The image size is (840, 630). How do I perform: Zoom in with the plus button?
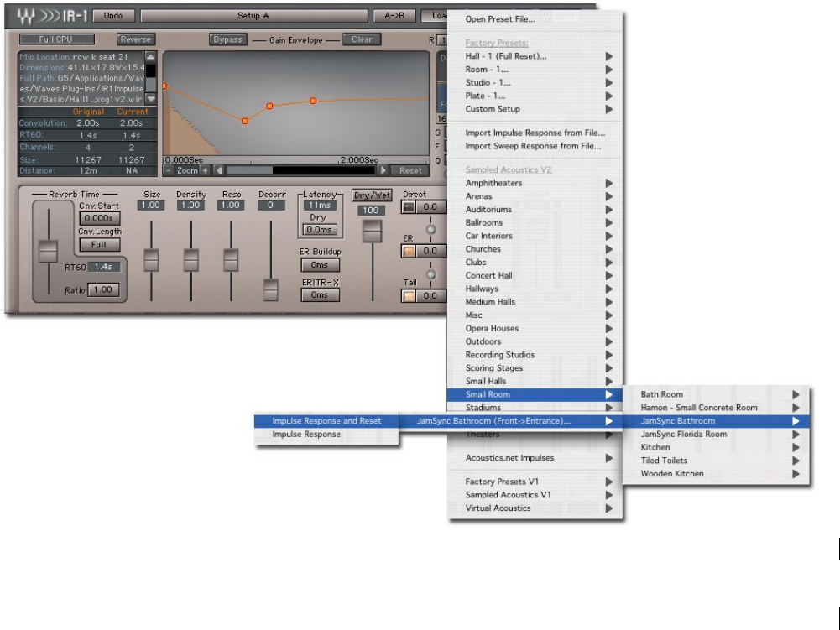point(205,170)
